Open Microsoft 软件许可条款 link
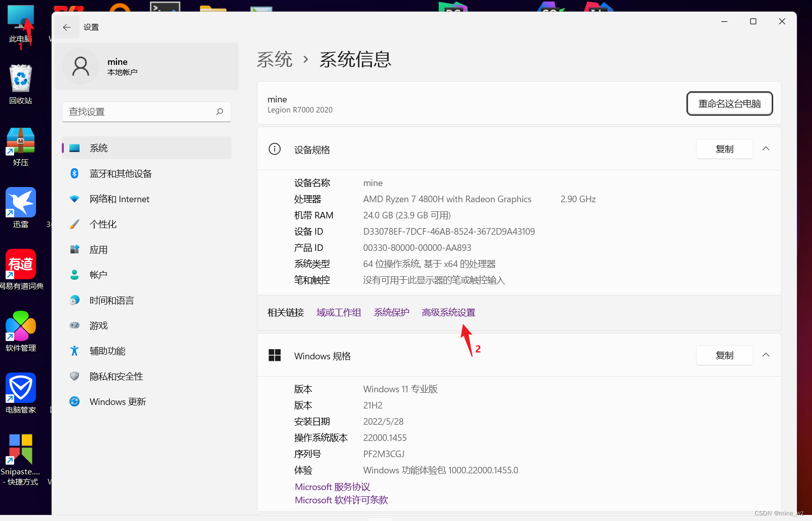Screen dimensions: 812x521 click(x=341, y=500)
